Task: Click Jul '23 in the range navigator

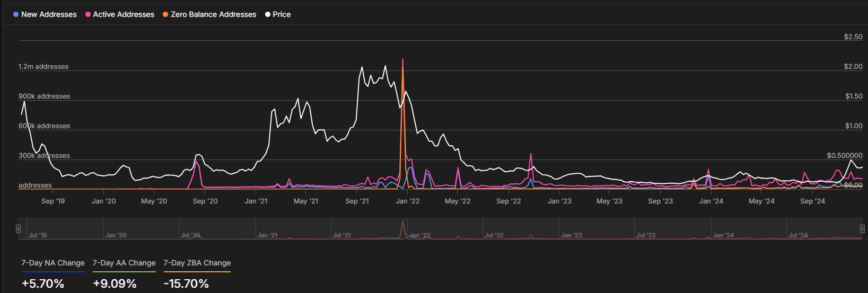Action: click(x=646, y=235)
